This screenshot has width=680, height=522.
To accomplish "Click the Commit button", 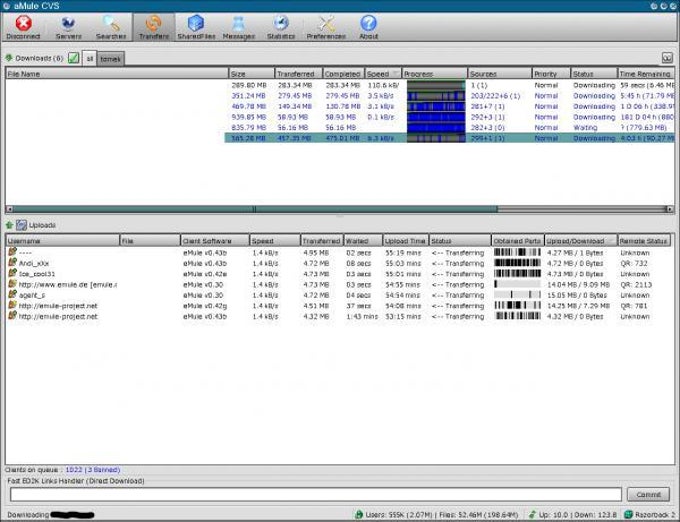I will pyautogui.click(x=648, y=494).
